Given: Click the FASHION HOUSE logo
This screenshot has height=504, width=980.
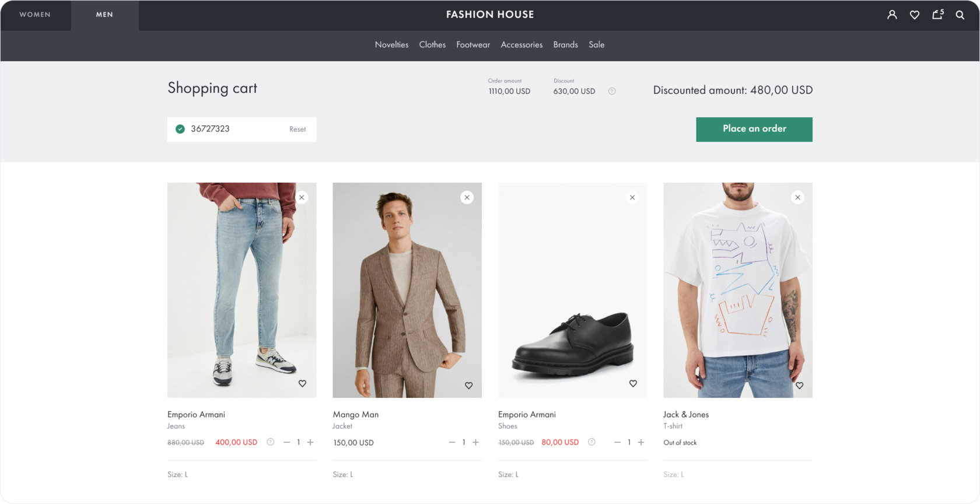Looking at the screenshot, I should click(490, 15).
